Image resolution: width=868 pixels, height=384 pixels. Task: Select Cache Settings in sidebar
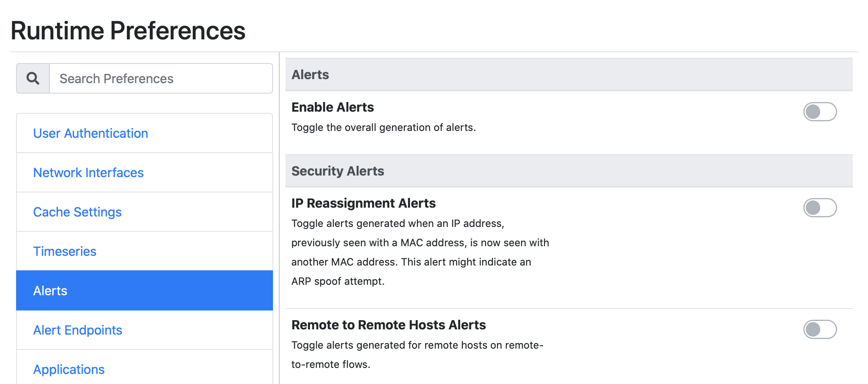[77, 212]
